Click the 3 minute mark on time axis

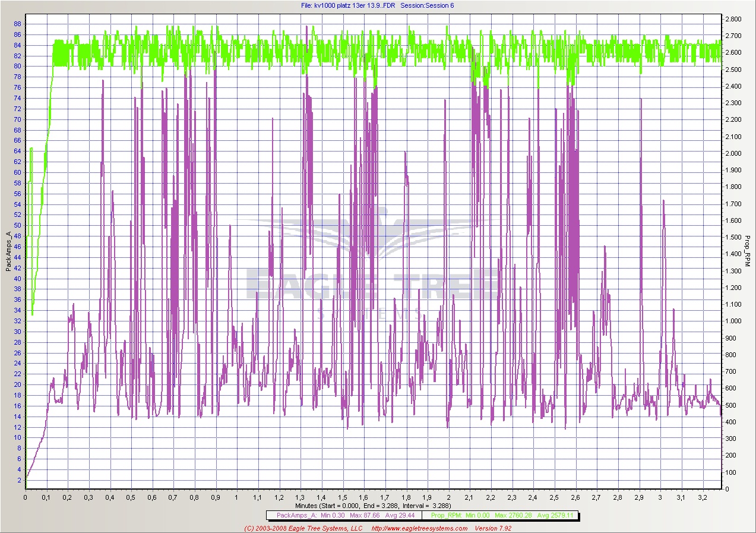pos(660,497)
